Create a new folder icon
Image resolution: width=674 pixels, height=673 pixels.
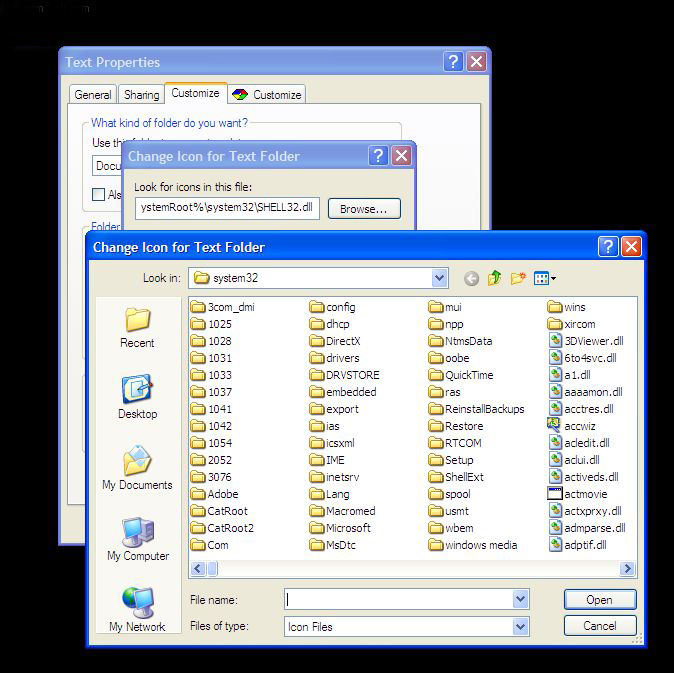point(518,278)
